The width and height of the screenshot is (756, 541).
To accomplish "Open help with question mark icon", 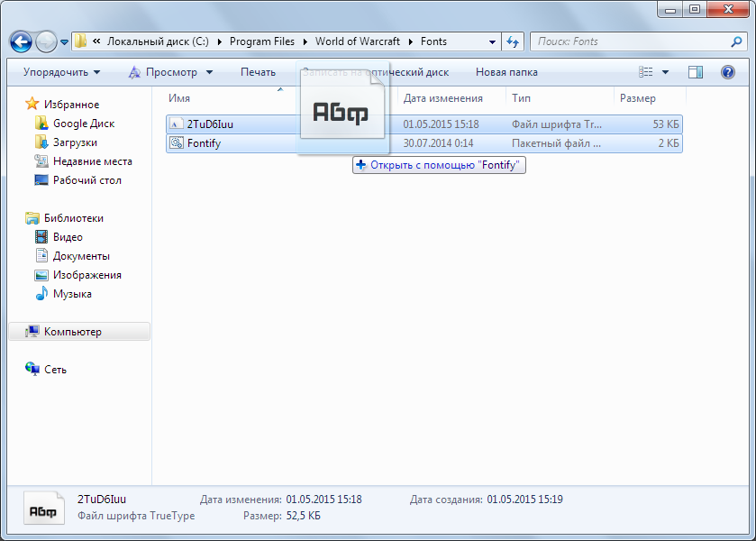I will click(x=727, y=72).
